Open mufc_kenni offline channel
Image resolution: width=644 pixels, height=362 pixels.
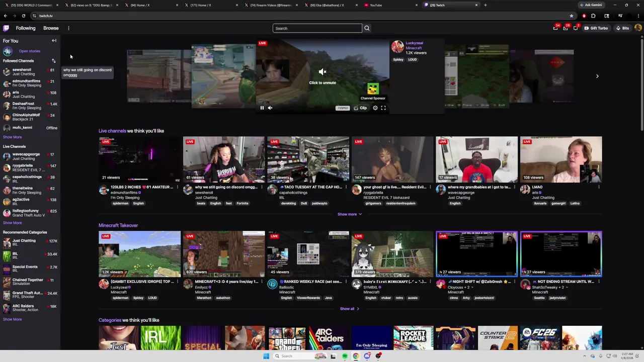[30, 128]
